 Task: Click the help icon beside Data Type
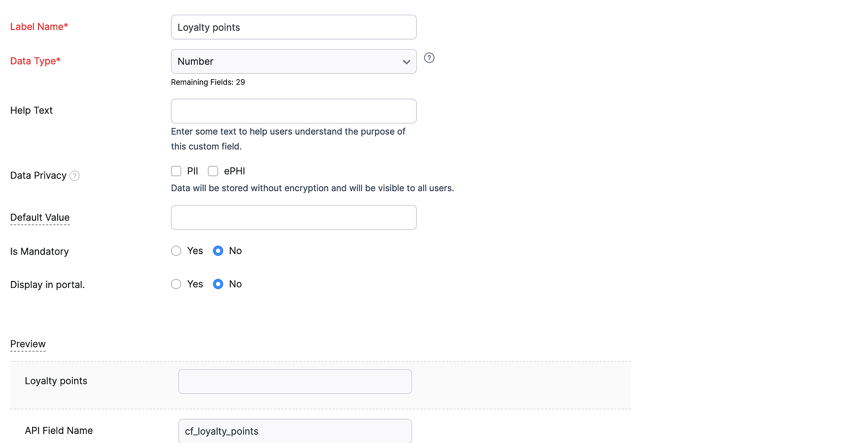[429, 58]
